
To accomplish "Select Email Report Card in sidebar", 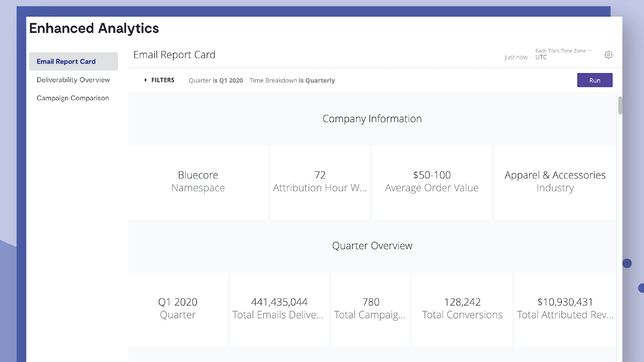I will (66, 62).
